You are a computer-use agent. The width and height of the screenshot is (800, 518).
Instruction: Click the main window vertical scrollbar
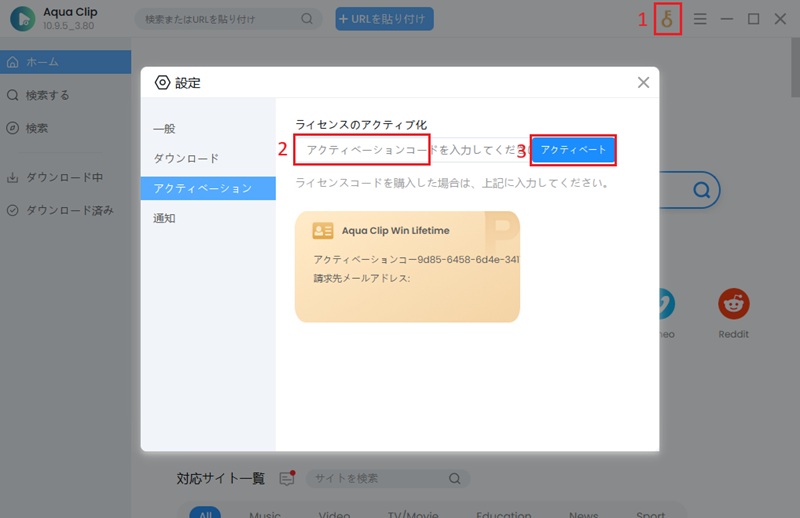point(795,66)
